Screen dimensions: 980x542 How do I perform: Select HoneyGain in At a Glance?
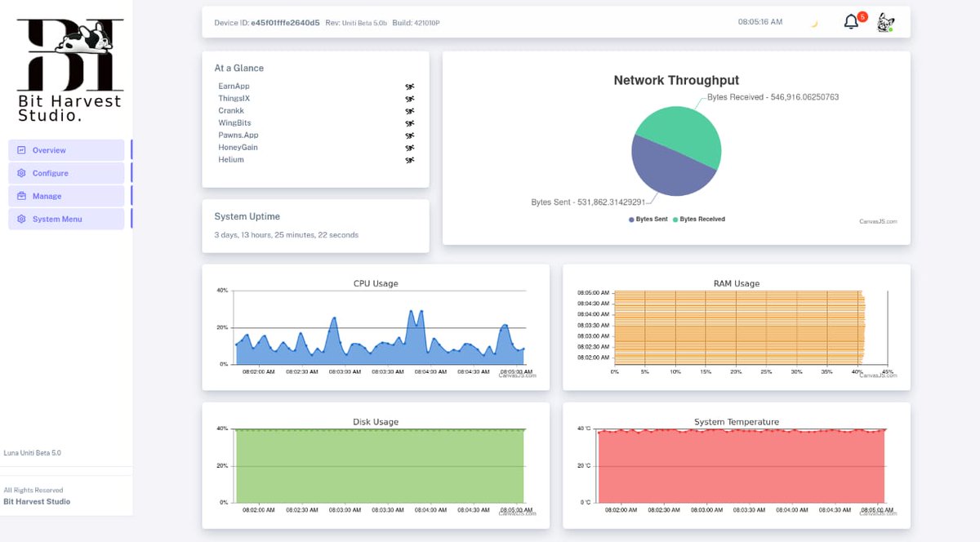(x=238, y=147)
